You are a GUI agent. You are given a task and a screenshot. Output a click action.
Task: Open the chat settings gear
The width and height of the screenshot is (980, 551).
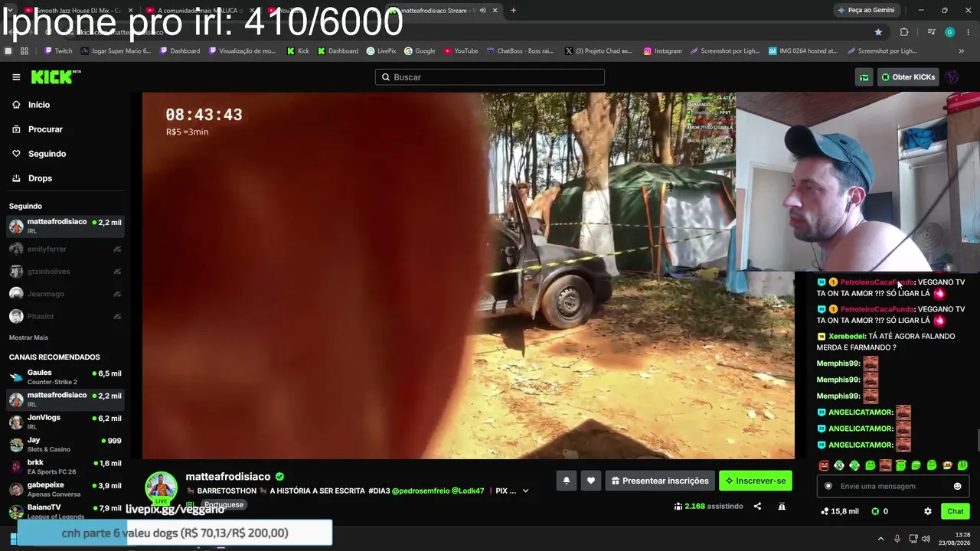tap(928, 511)
